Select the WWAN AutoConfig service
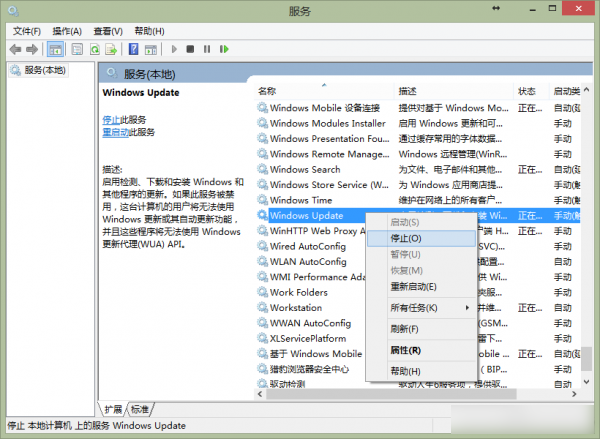This screenshot has height=439, width=600. pos(311,323)
